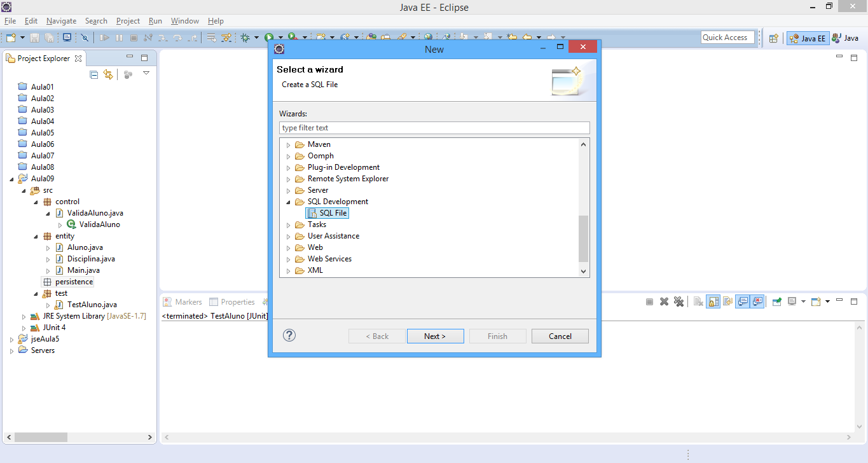This screenshot has width=868, height=463.
Task: Toggle Word Wrap in Console toolbar
Action: [727, 301]
